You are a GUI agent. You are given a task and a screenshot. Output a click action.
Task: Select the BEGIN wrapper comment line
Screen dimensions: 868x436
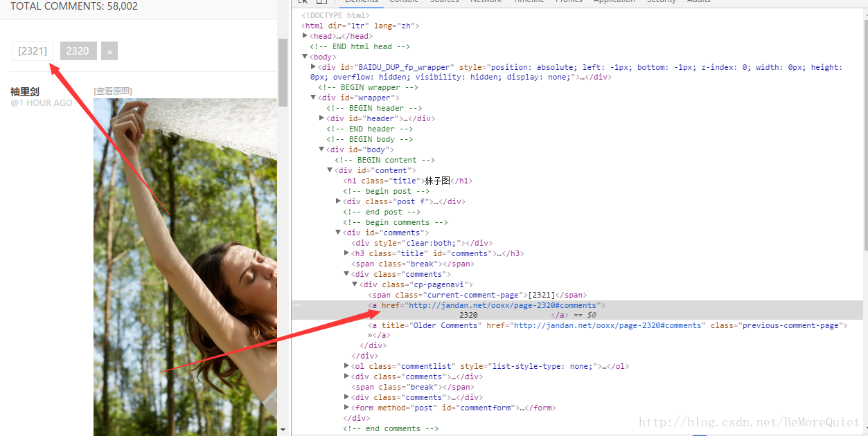coord(368,87)
